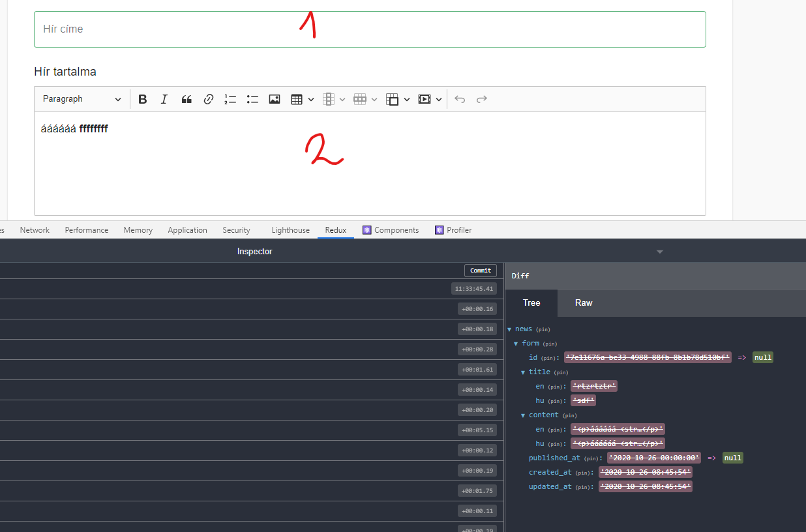Select the action row timestamped 11:33:45.41
Screen dimensions: 806x532
(252, 289)
